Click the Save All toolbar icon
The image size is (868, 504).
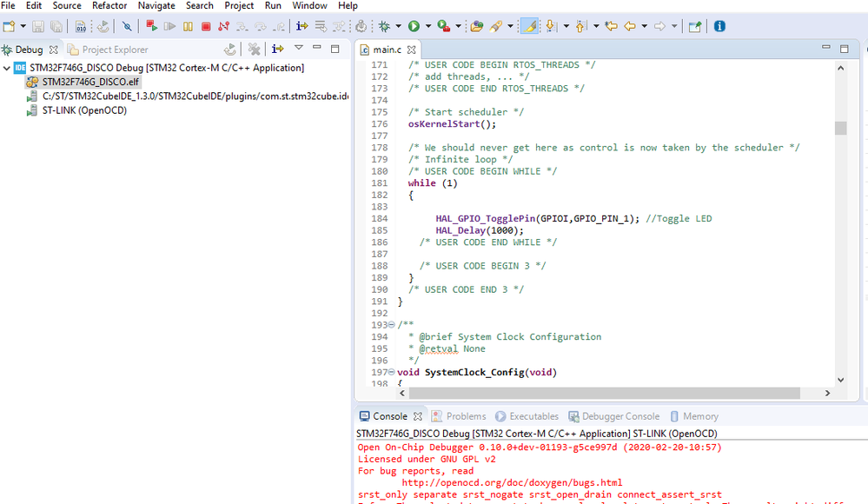coord(56,26)
